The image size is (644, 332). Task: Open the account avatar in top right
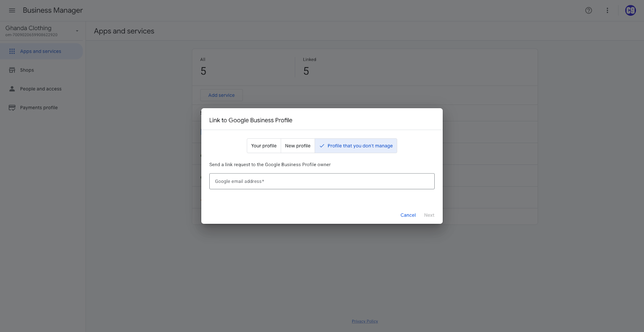pos(630,10)
